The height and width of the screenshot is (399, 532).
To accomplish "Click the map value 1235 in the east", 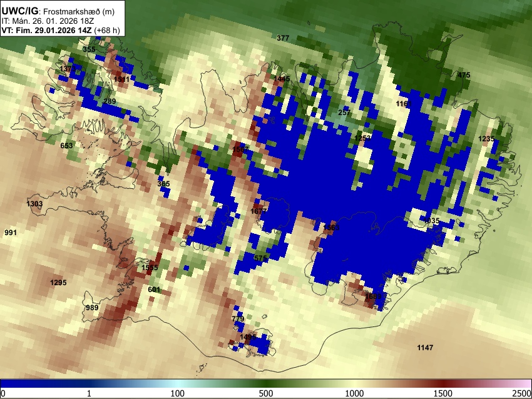I will tap(486, 139).
